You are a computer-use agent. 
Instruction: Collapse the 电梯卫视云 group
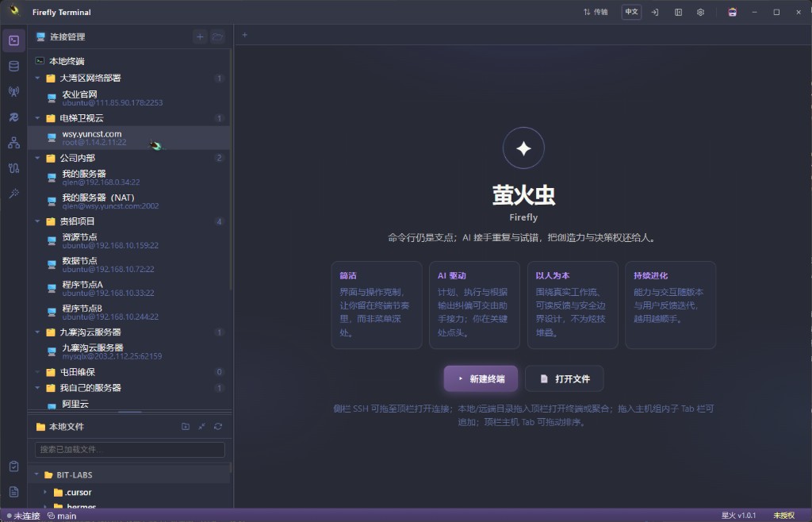coord(37,118)
